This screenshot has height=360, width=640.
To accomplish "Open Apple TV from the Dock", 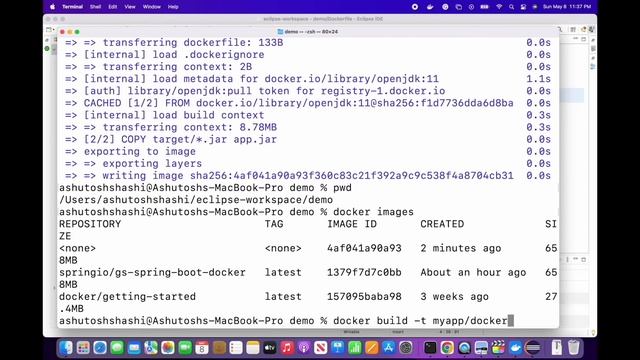I will pyautogui.click(x=270, y=348).
